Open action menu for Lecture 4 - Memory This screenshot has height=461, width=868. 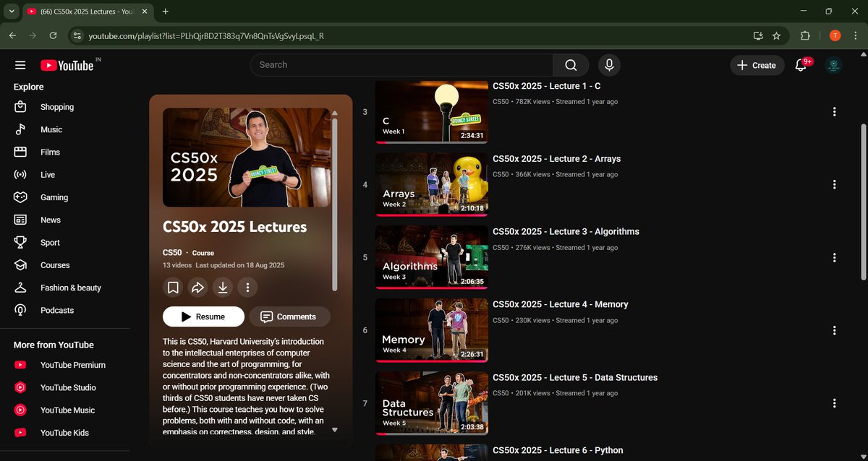[x=834, y=330]
